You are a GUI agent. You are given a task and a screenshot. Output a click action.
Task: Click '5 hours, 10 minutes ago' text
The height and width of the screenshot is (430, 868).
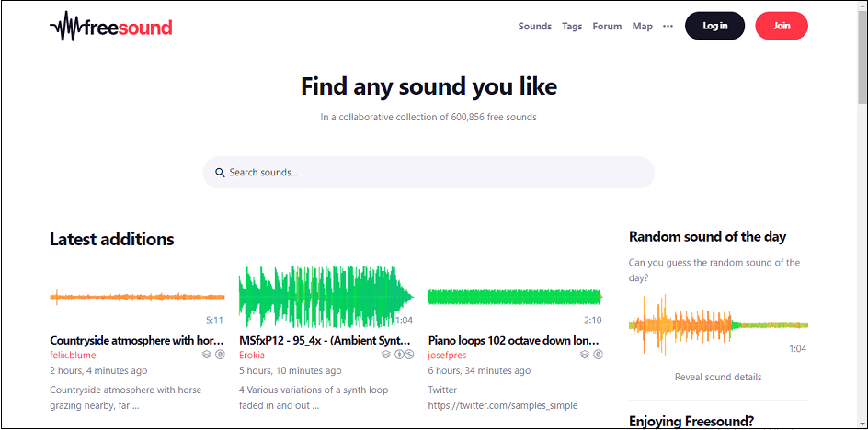click(290, 371)
